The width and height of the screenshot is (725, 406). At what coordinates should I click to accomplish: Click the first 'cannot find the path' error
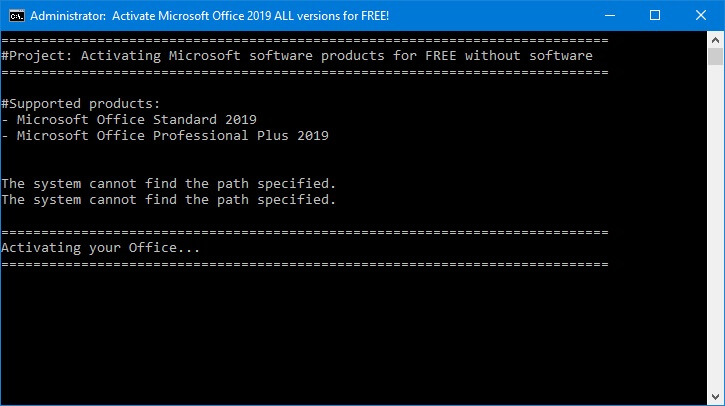tap(168, 183)
